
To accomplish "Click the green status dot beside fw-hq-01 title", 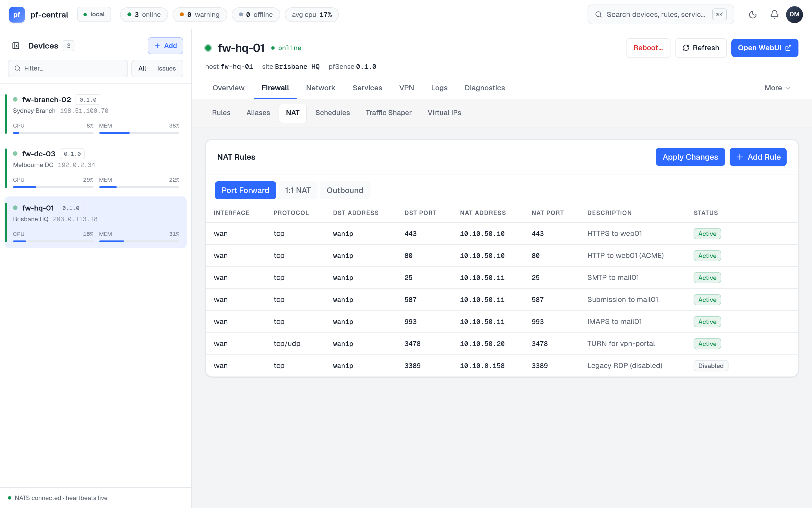I will tap(208, 48).
